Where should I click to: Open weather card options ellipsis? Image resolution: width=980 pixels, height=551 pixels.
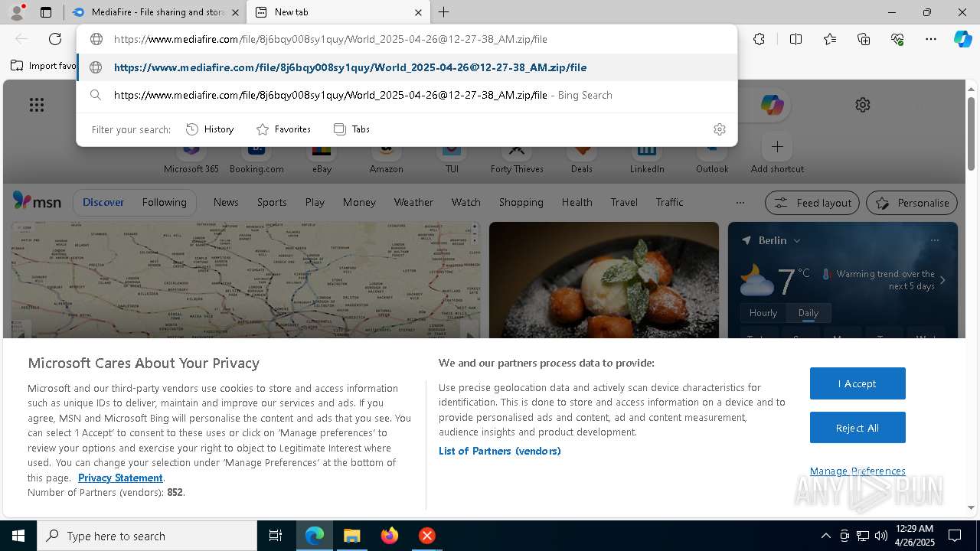tap(934, 240)
